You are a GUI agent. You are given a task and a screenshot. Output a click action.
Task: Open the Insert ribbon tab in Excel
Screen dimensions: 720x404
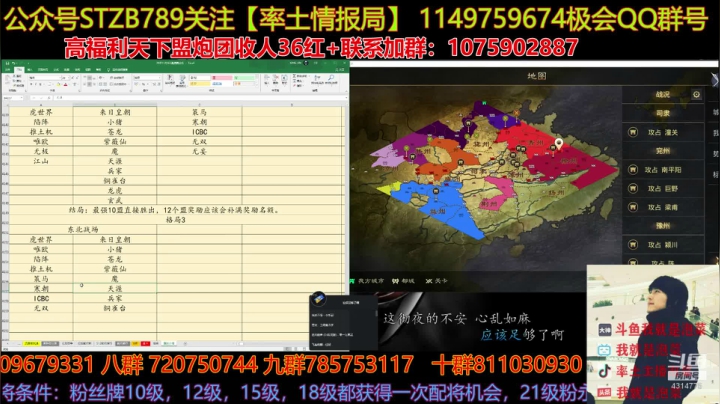click(x=29, y=70)
